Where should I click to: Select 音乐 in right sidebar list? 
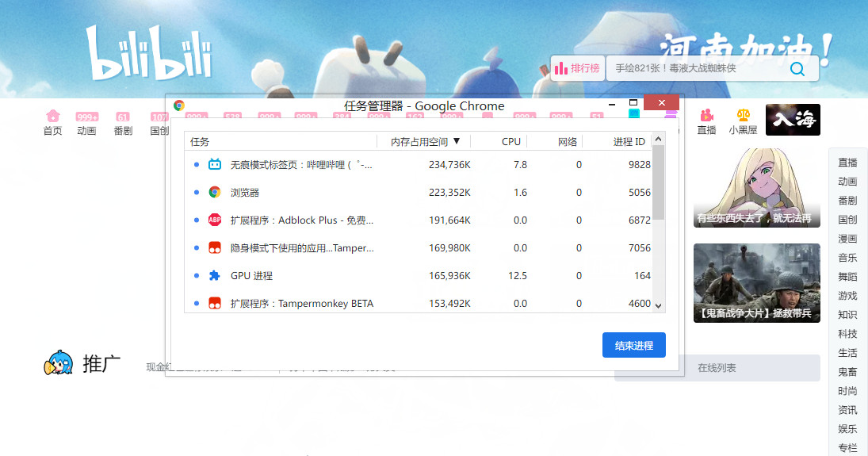[x=847, y=258]
